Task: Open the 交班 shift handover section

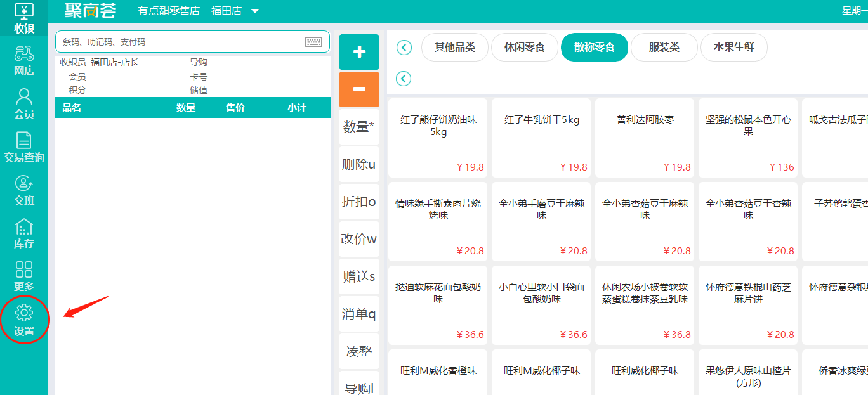Action: pos(24,191)
